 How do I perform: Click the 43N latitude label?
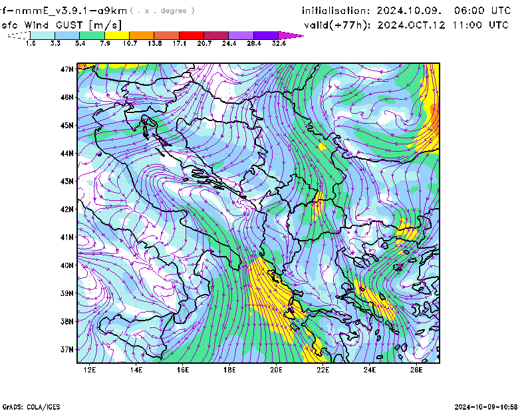tap(67, 182)
